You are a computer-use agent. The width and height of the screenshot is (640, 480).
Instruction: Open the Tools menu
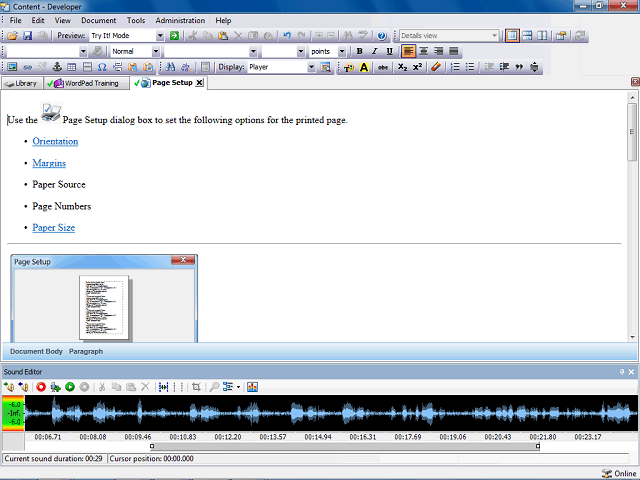(x=136, y=20)
